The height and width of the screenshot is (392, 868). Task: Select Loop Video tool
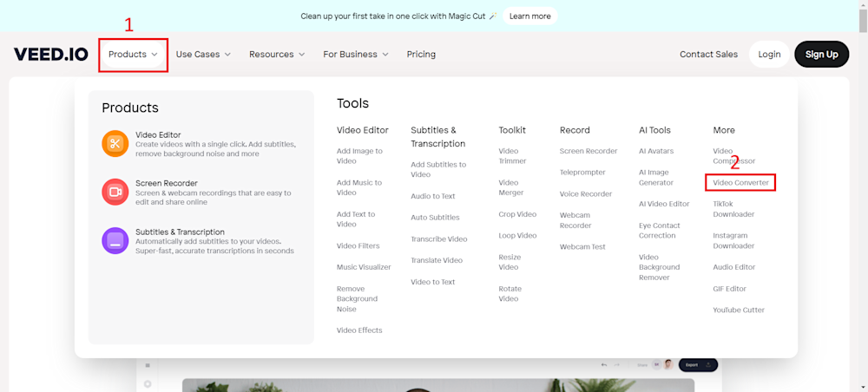click(x=517, y=236)
